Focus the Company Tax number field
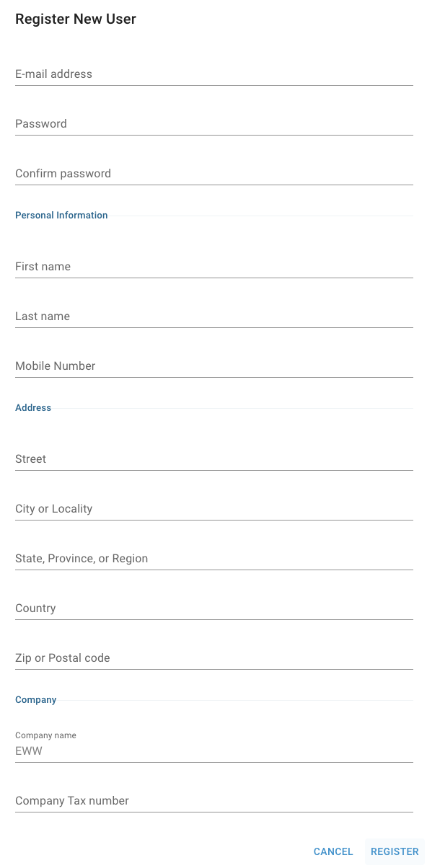The width and height of the screenshot is (427, 868). 213,800
